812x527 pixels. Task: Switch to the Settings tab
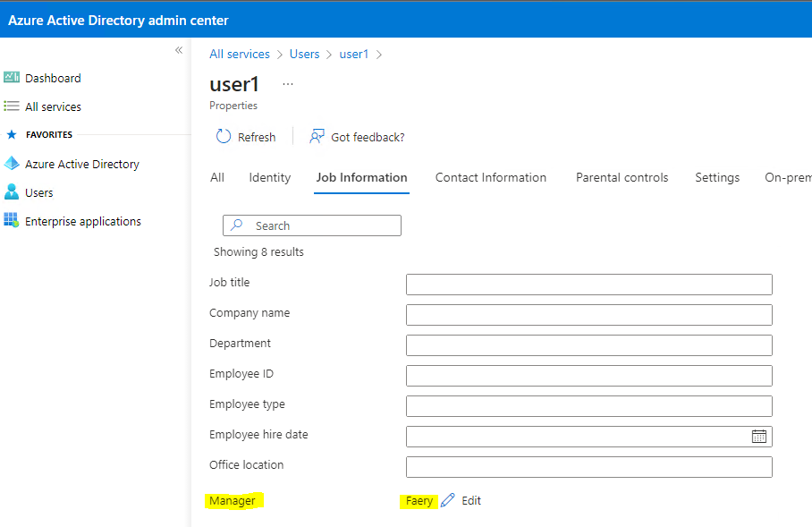(x=717, y=177)
